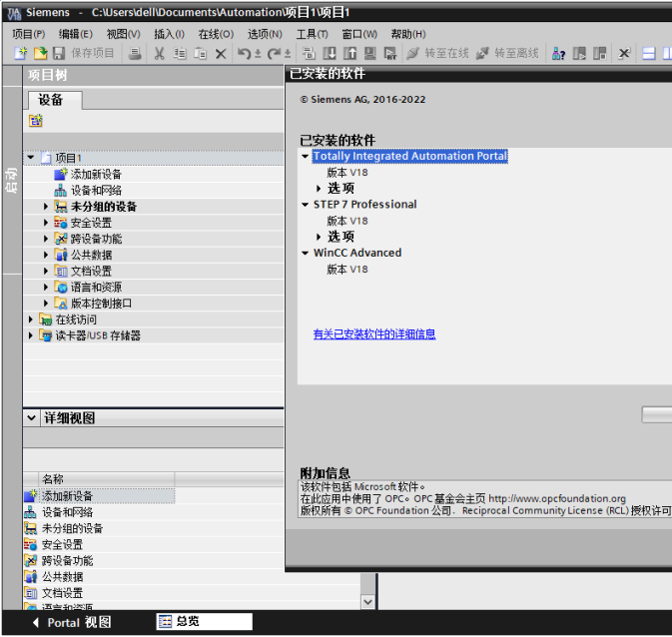The width and height of the screenshot is (672, 637).
Task: Click the Open project toolbar icon
Action: pyautogui.click(x=40, y=53)
